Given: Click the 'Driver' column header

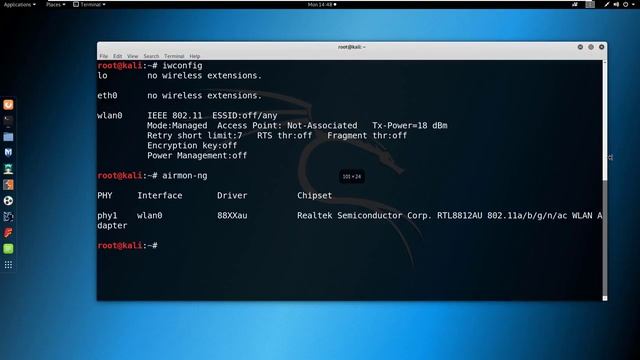Looking at the screenshot, I should (x=232, y=196).
